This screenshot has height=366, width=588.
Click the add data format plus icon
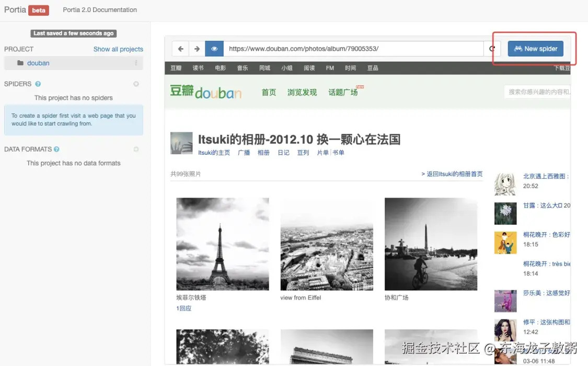(136, 149)
